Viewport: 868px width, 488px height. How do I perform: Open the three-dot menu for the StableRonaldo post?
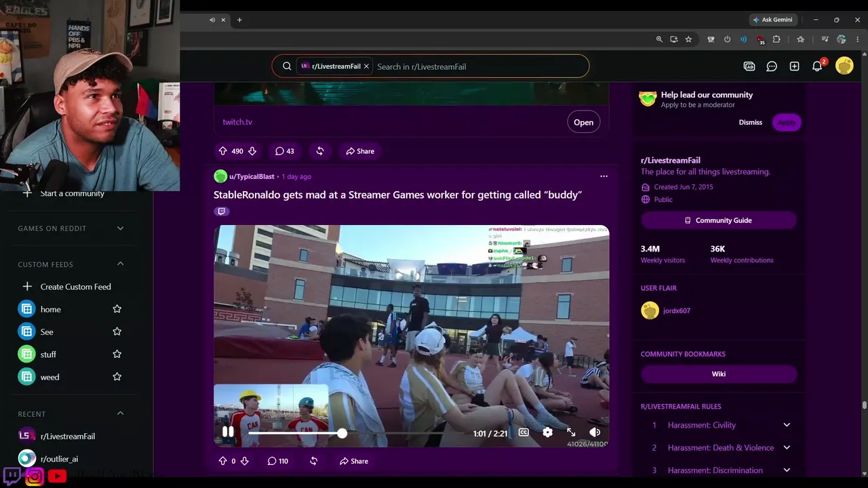tap(604, 176)
